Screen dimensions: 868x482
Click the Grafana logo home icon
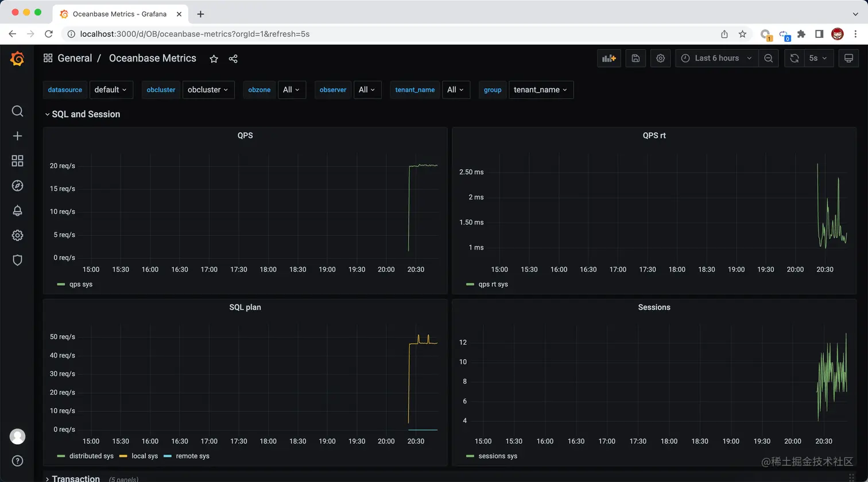coord(17,59)
